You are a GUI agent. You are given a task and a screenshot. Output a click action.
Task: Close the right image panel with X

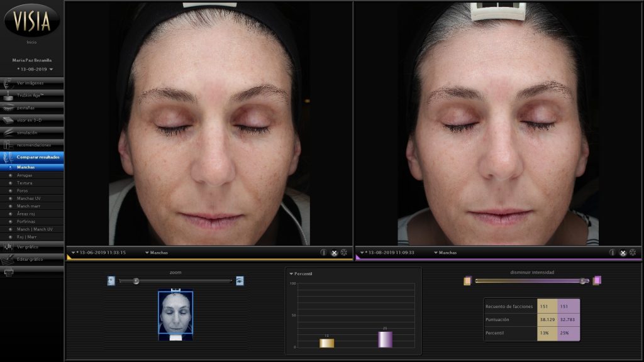click(623, 253)
